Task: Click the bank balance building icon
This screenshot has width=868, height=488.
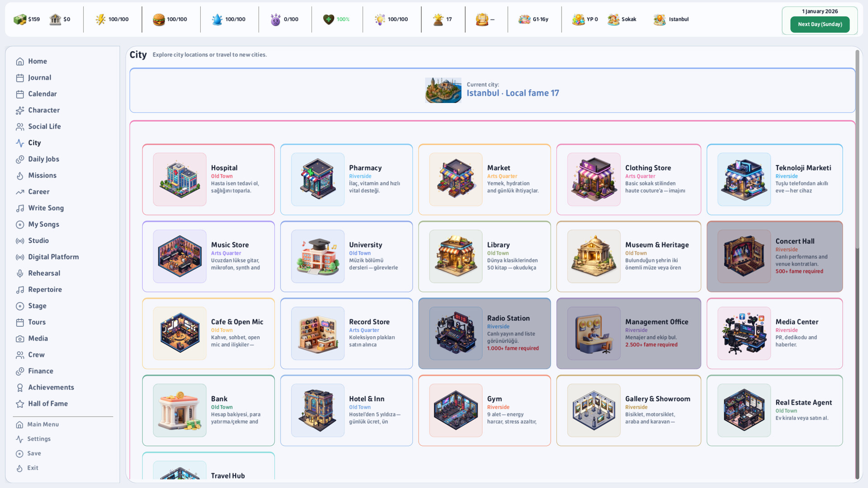Action: tap(55, 19)
